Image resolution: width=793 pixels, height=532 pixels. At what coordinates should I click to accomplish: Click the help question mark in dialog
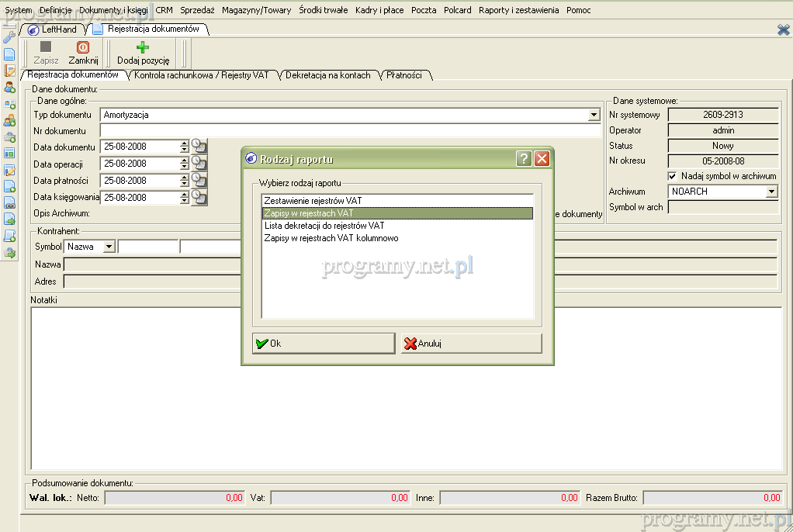pos(525,159)
